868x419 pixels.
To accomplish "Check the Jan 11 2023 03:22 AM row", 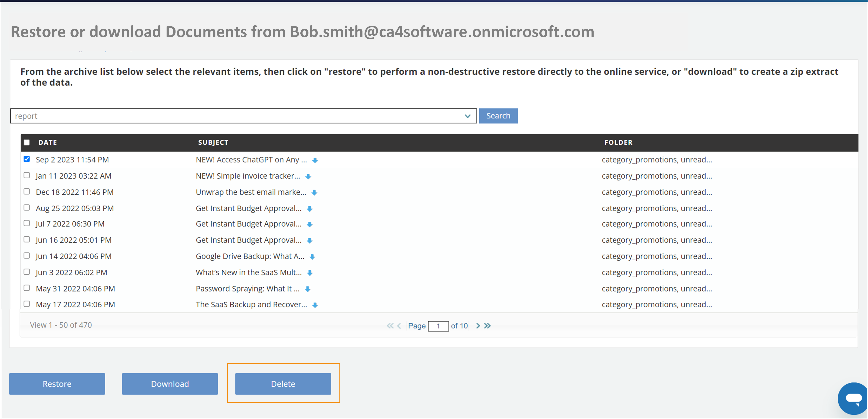I will point(27,175).
